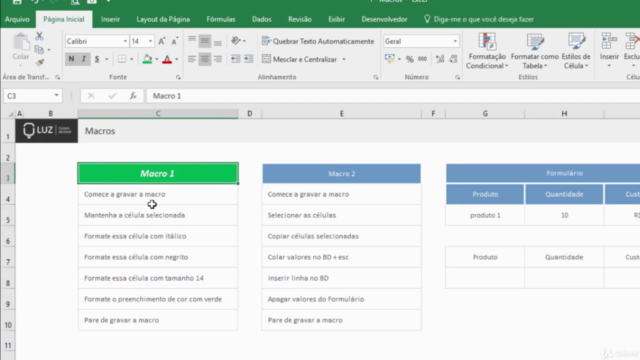Switch to Revisão tab
The height and width of the screenshot is (360, 640).
pyautogui.click(x=300, y=19)
